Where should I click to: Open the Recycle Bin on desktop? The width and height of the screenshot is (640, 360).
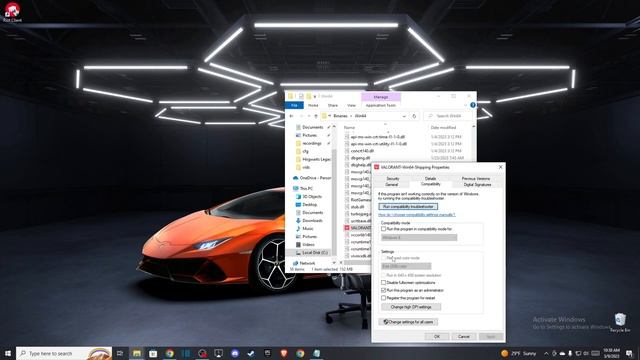pyautogui.click(x=620, y=322)
